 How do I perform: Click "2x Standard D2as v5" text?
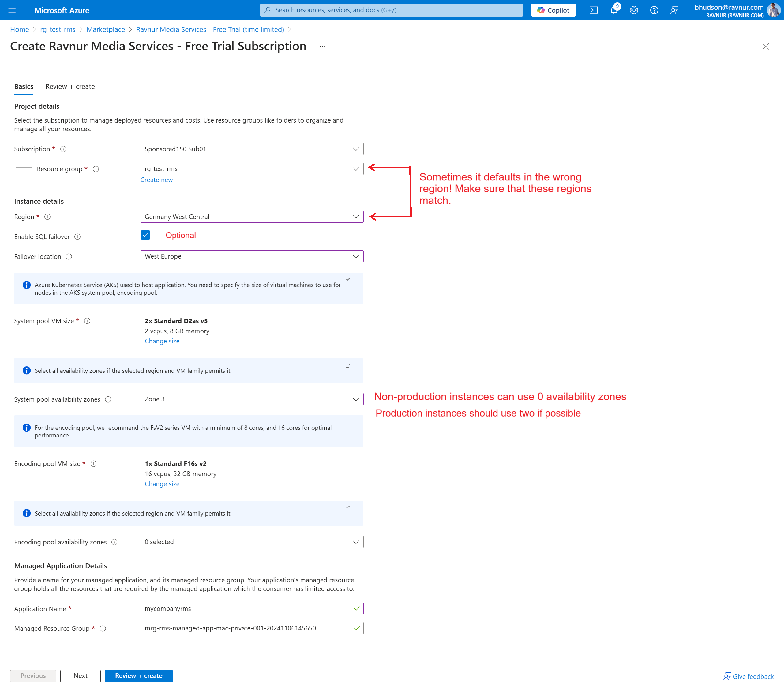176,321
